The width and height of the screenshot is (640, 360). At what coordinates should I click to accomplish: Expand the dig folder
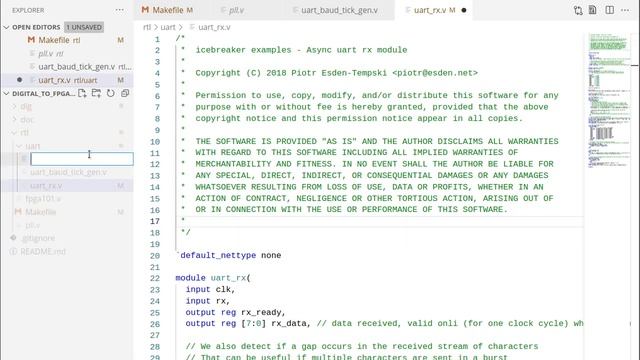[14, 107]
